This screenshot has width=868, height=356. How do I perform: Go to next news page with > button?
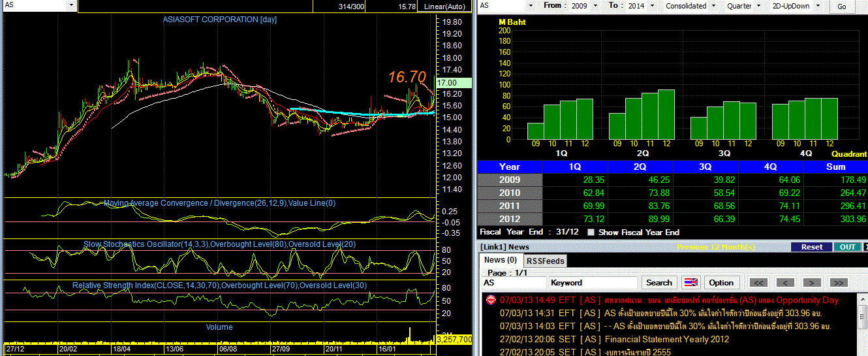pyautogui.click(x=812, y=283)
